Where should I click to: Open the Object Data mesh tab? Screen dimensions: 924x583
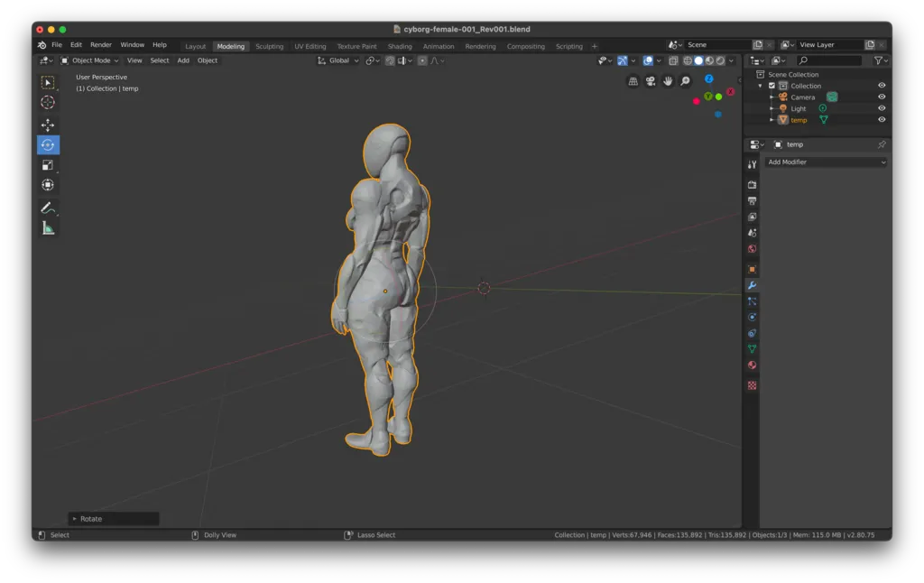[x=752, y=349]
